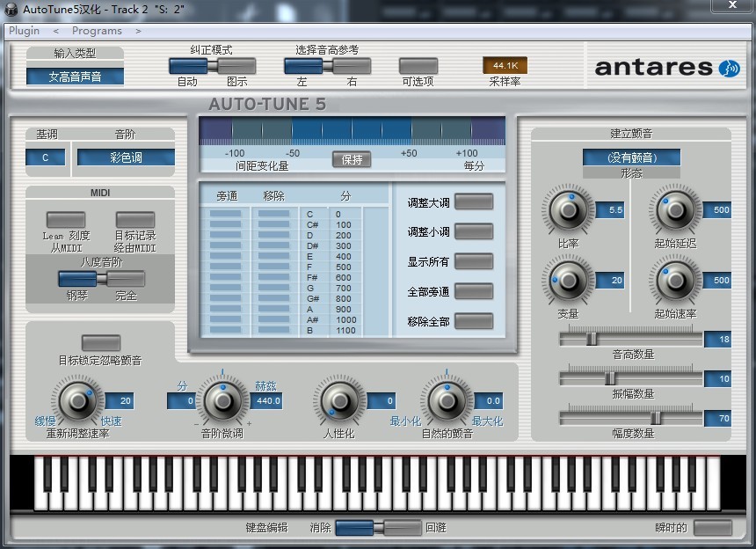Open the vibrato 形态 selector (没有颤音)
The width and height of the screenshot is (756, 549).
point(631,157)
